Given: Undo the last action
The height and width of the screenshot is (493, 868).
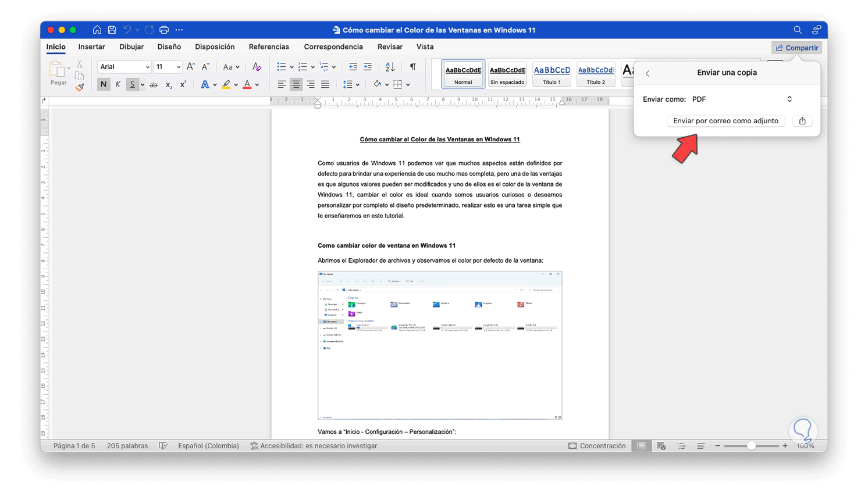Looking at the screenshot, I should coord(127,30).
